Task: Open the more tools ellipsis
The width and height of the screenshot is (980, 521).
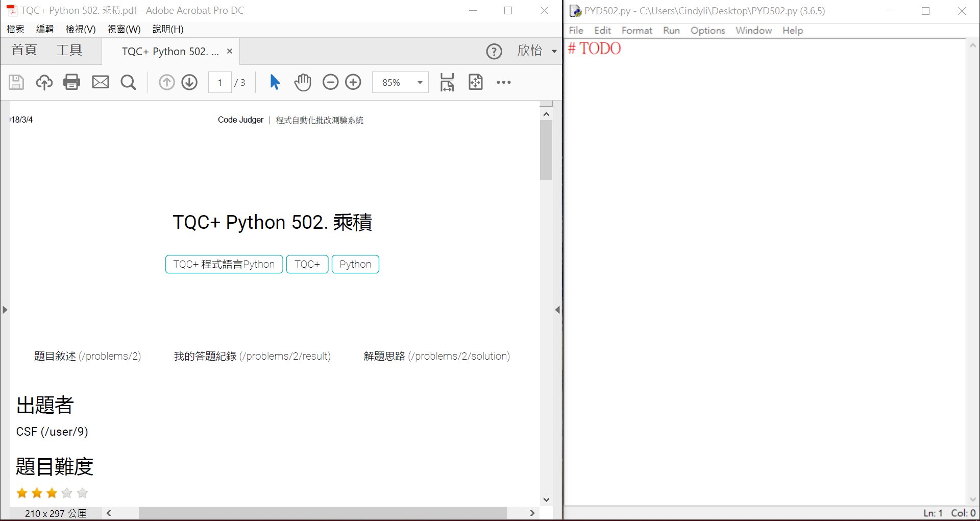Action: click(504, 82)
